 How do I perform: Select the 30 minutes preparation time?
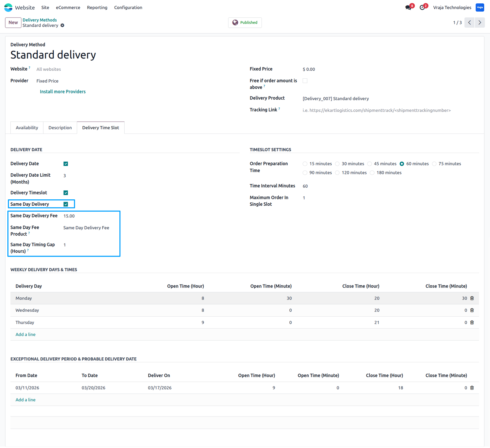pyautogui.click(x=337, y=164)
